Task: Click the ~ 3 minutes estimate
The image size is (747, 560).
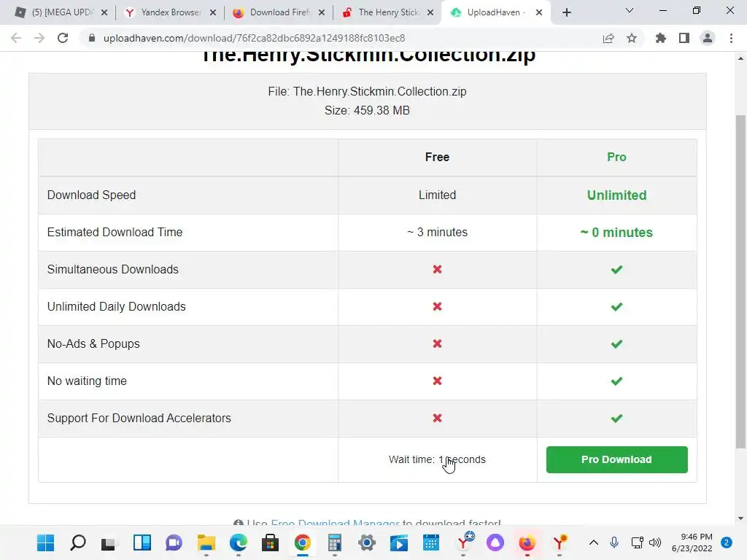Action: tap(437, 232)
